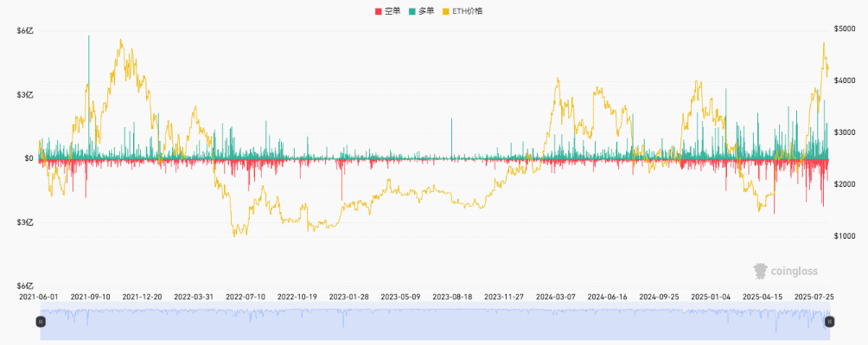Click the 2022-10-19 date label
The height and width of the screenshot is (345, 868).
(297, 297)
